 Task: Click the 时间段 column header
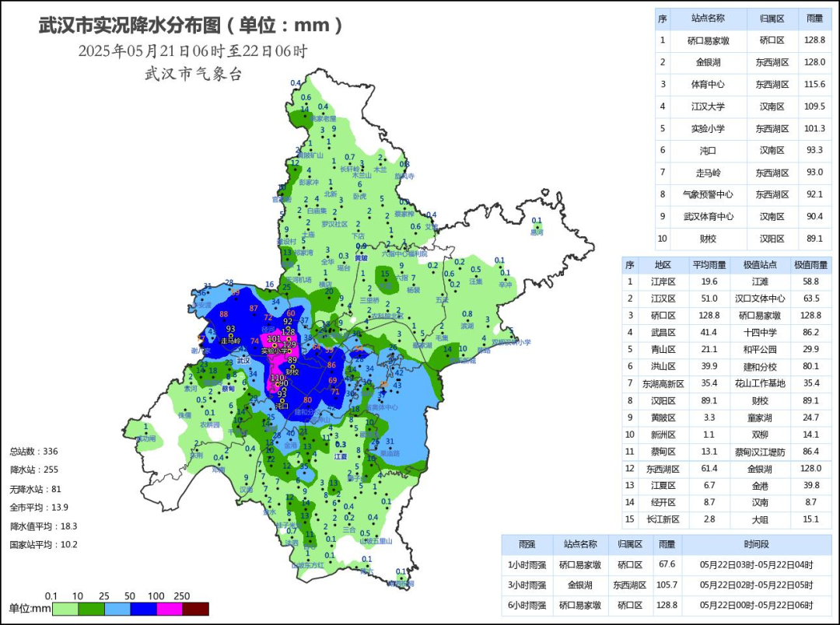(756, 544)
